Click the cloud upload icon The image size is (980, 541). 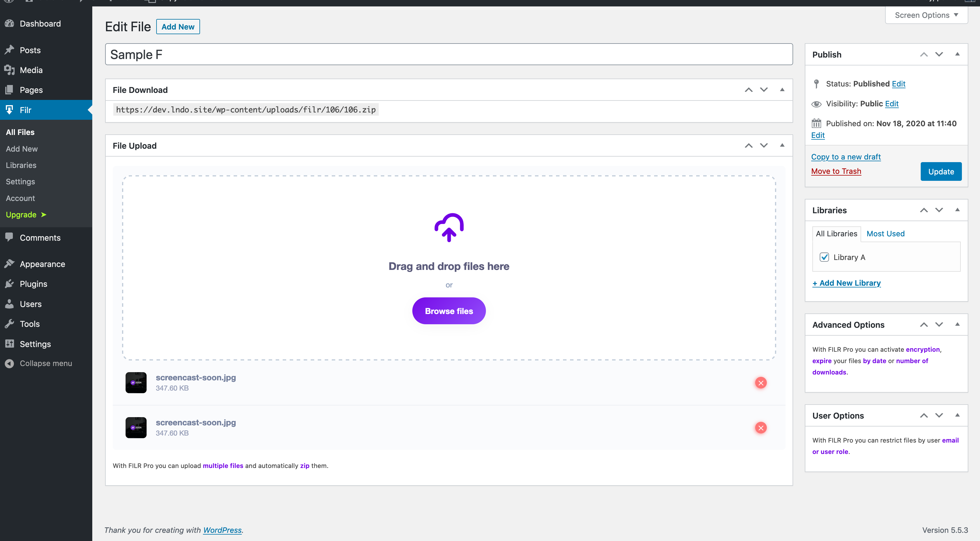[449, 227]
